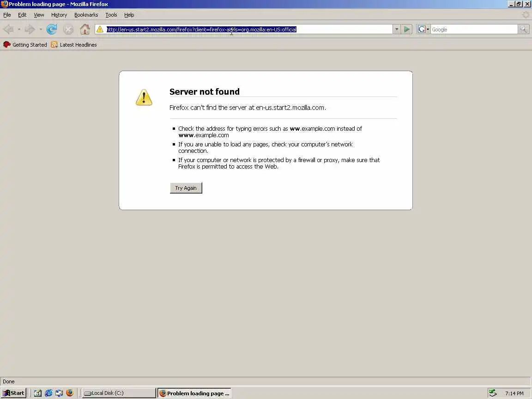Go to the Home page
The height and width of the screenshot is (399, 532).
tap(85, 30)
